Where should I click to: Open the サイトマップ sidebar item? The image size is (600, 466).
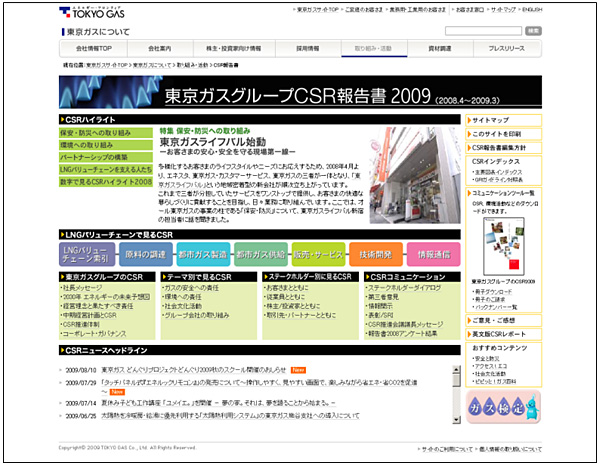[x=504, y=120]
